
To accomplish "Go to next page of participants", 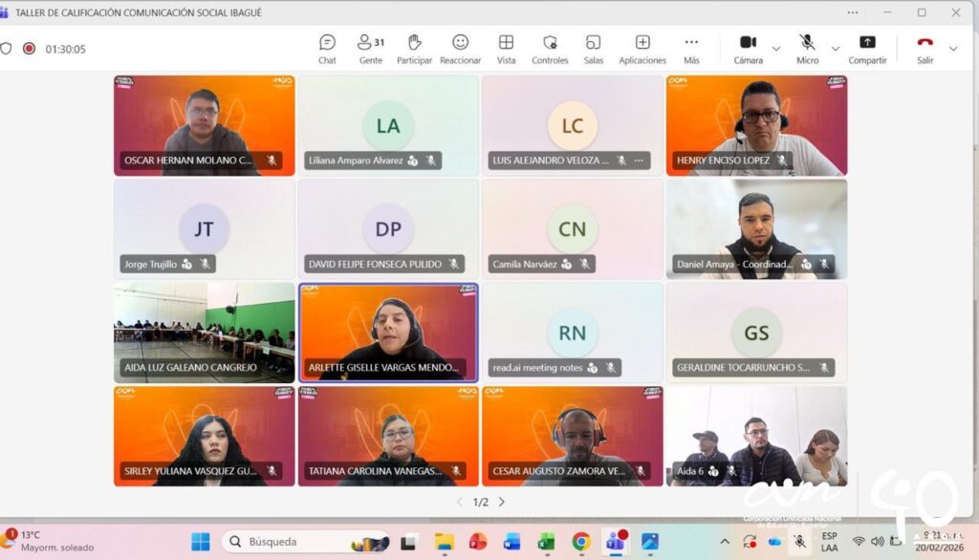I will pos(502,502).
